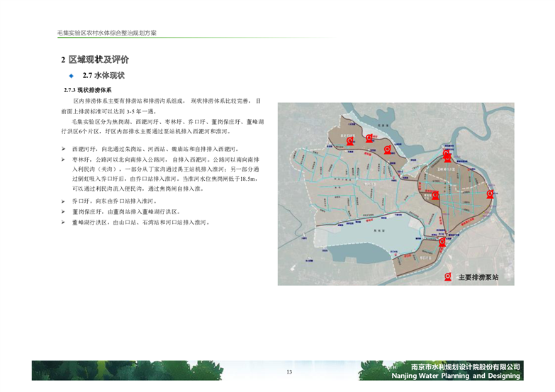Click the arrow bullet before 董峰湖行洪区 line

click(x=63, y=222)
